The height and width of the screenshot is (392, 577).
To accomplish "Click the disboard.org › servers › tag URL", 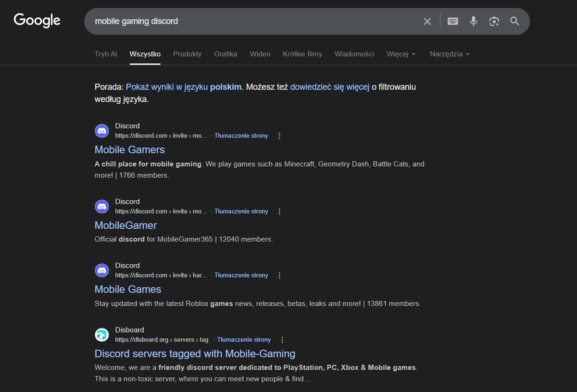I will pyautogui.click(x=162, y=340).
